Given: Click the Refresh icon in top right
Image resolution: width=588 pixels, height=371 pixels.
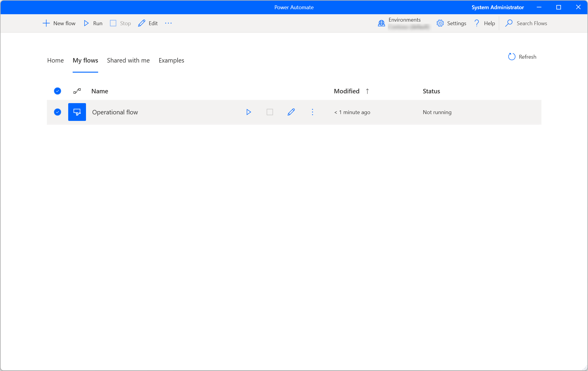Looking at the screenshot, I should tap(511, 57).
